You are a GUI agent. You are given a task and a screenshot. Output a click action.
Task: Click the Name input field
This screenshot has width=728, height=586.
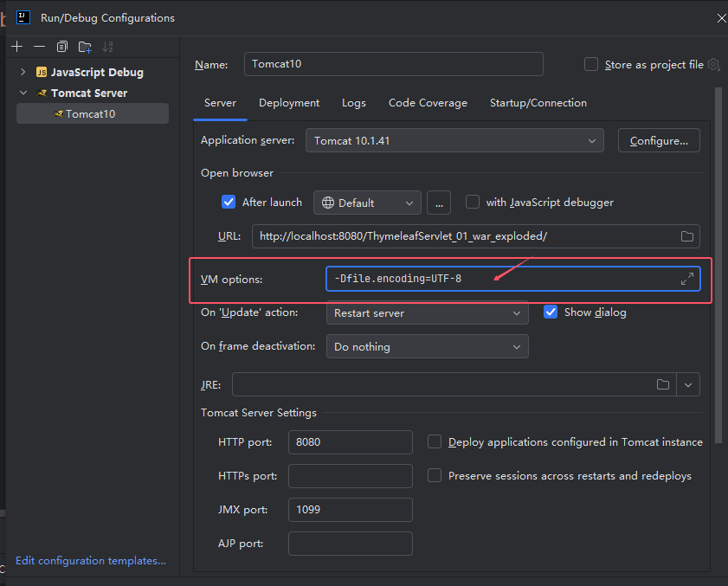(394, 64)
